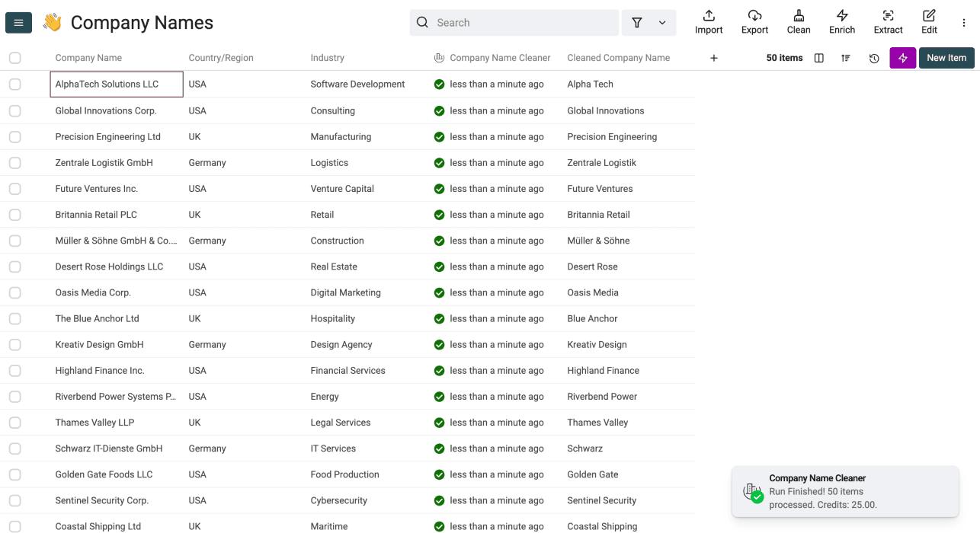980x533 pixels.
Task: Open the hamburger menu top left
Action: pyautogui.click(x=18, y=22)
